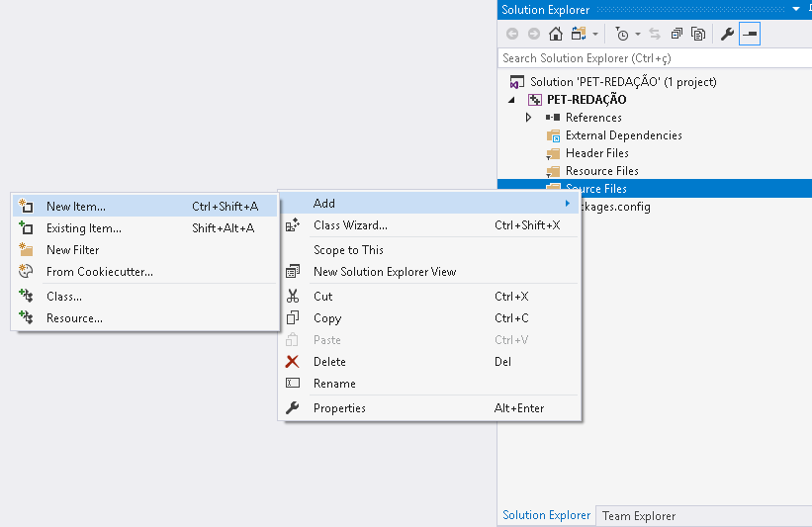
Task: Select the Header Files folder
Action: 596,153
